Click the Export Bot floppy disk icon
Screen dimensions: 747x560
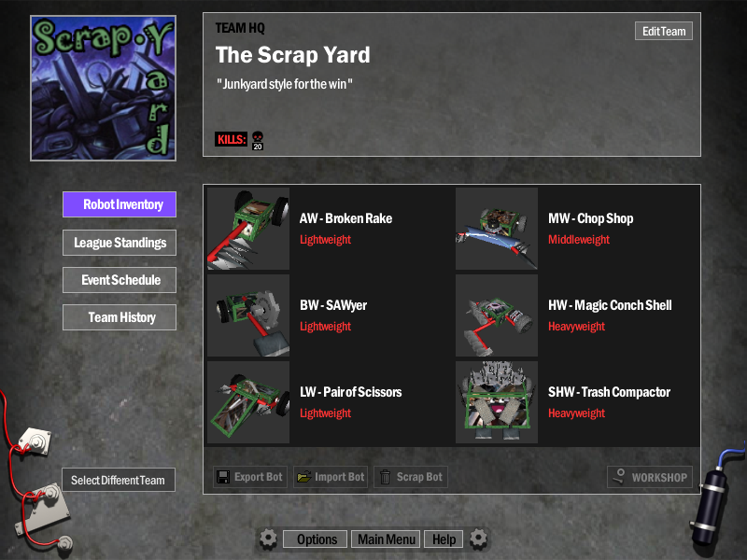click(x=223, y=477)
